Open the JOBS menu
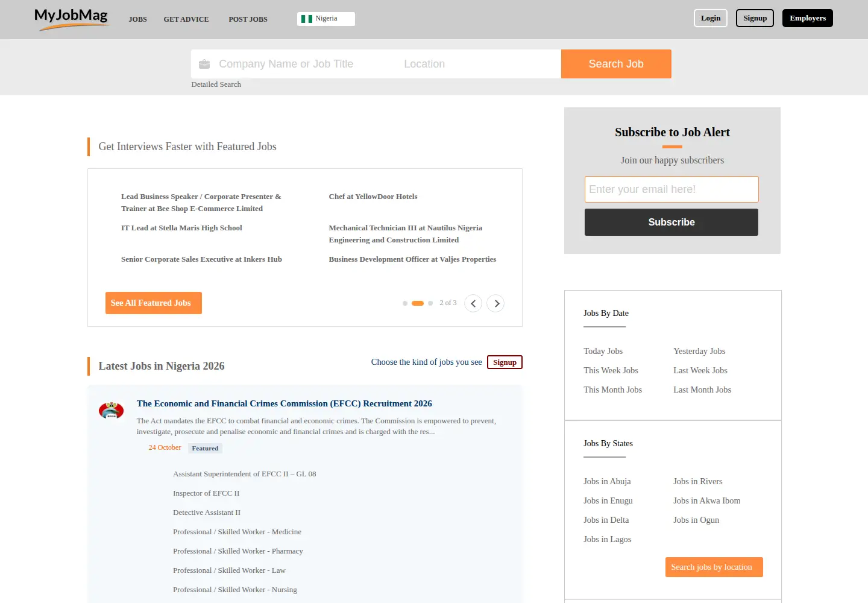 137,19
